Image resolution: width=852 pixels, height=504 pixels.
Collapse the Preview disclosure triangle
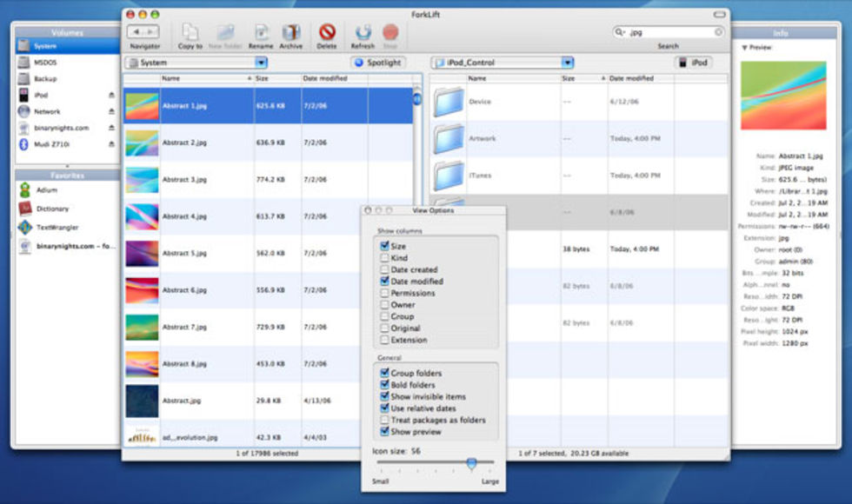click(x=744, y=48)
